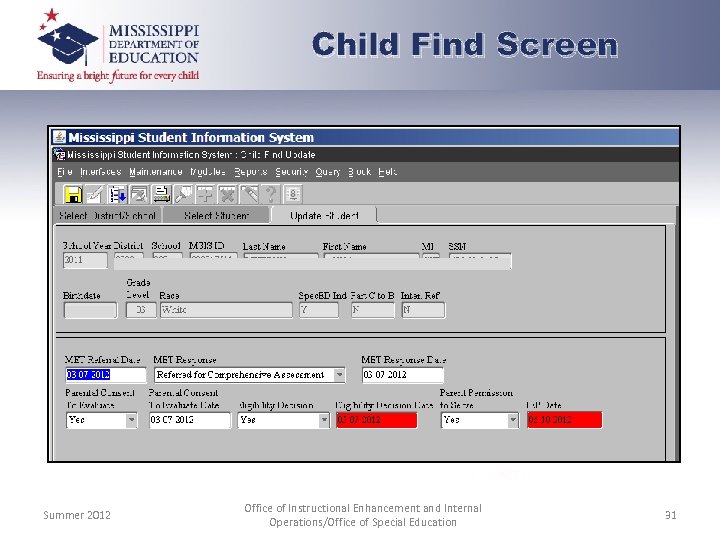Switch to the Select District/School tab
720x540 pixels.
107,215
